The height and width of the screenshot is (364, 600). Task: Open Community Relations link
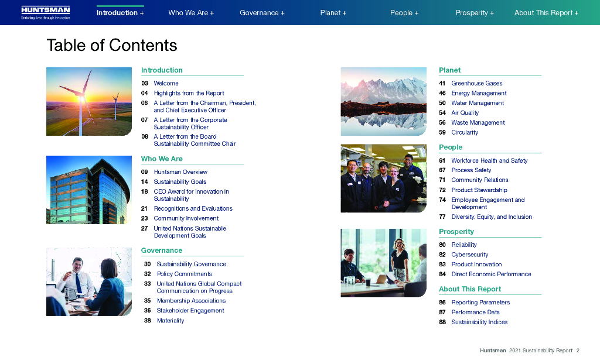click(x=480, y=180)
